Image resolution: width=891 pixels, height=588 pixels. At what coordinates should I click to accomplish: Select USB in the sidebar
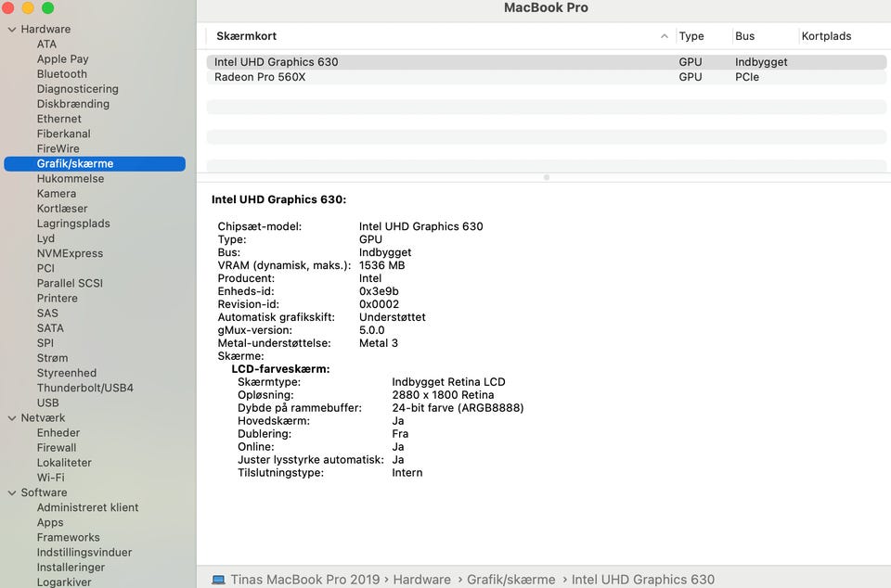pos(47,403)
